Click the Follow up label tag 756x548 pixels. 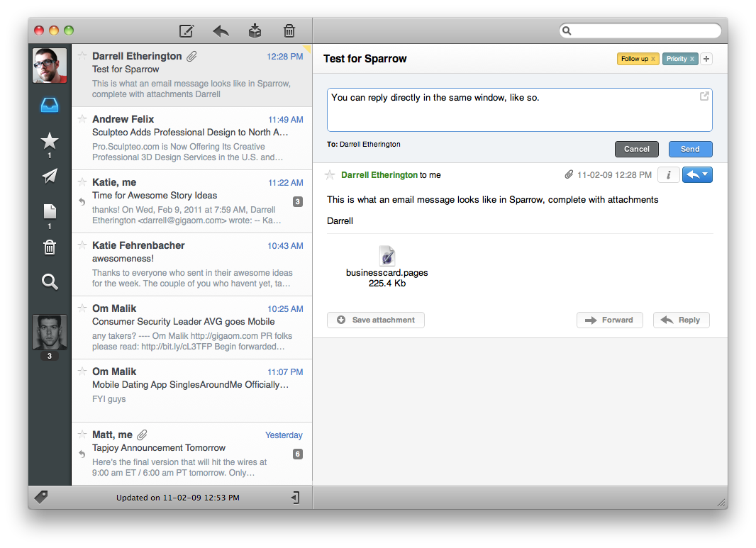[638, 59]
